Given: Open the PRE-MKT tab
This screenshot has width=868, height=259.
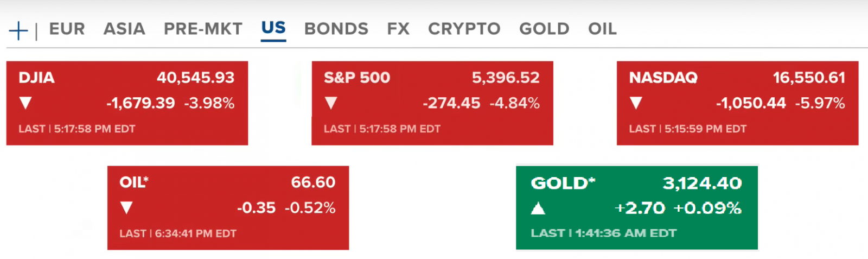Looking at the screenshot, I should point(203,29).
